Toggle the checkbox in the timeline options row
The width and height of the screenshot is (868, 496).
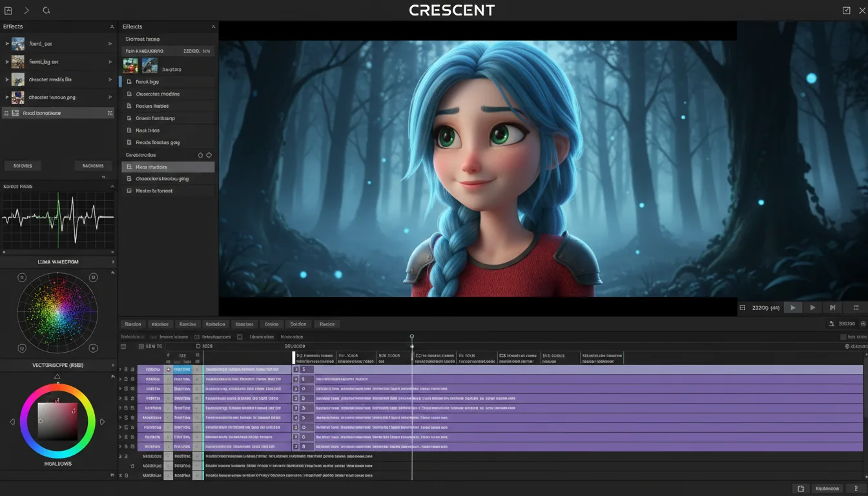click(x=240, y=337)
